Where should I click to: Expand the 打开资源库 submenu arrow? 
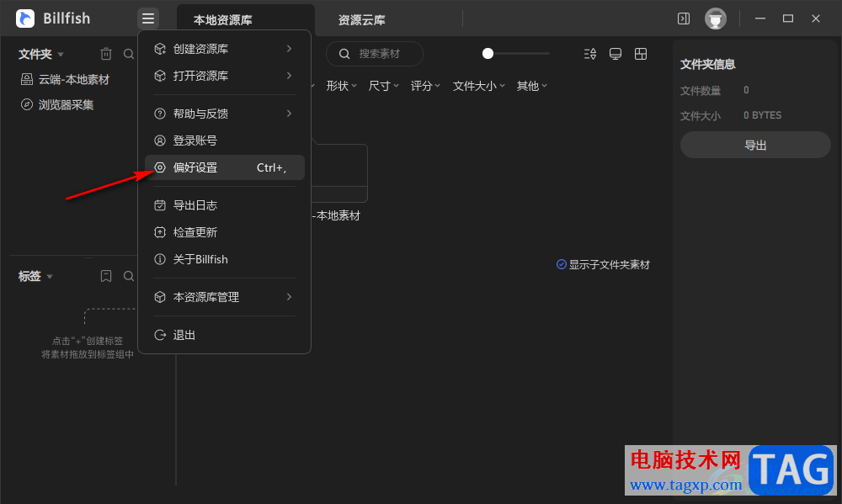point(289,76)
